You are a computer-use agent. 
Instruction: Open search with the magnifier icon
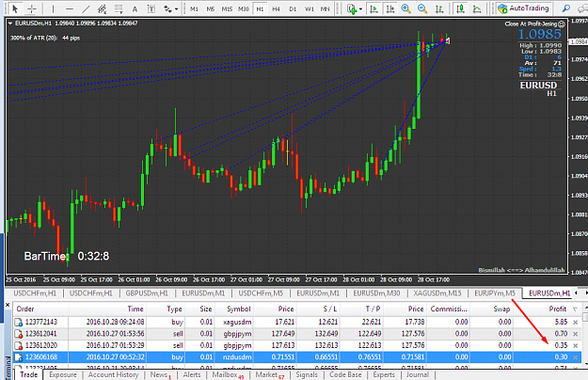(565, 8)
